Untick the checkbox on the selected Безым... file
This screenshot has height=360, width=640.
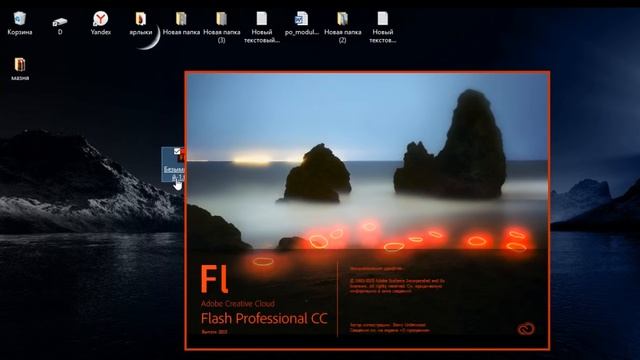click(x=176, y=151)
